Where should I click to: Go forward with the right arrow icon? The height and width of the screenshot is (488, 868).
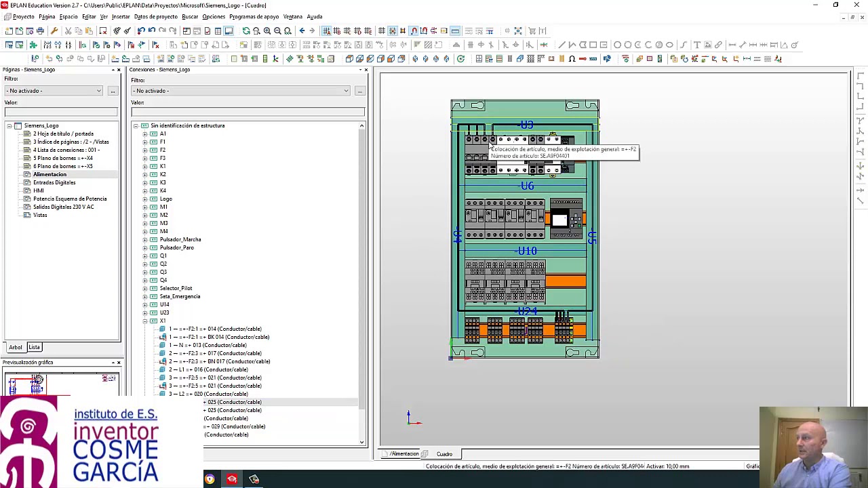(x=312, y=30)
